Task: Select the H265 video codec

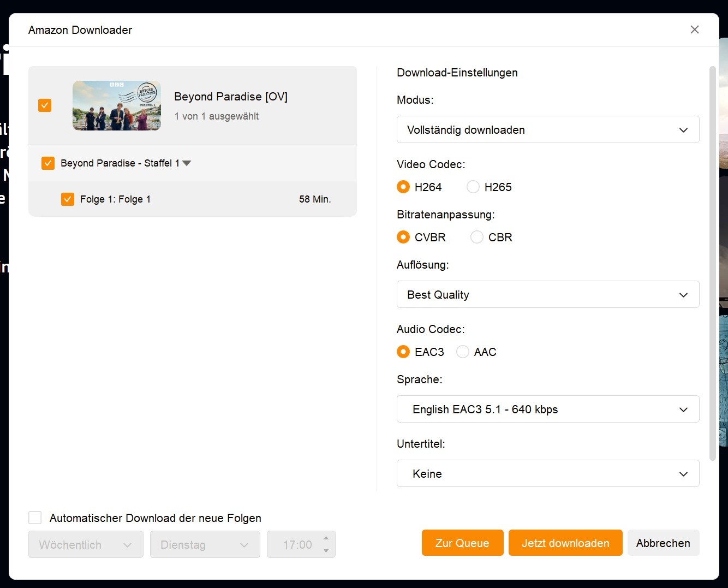Action: (473, 187)
